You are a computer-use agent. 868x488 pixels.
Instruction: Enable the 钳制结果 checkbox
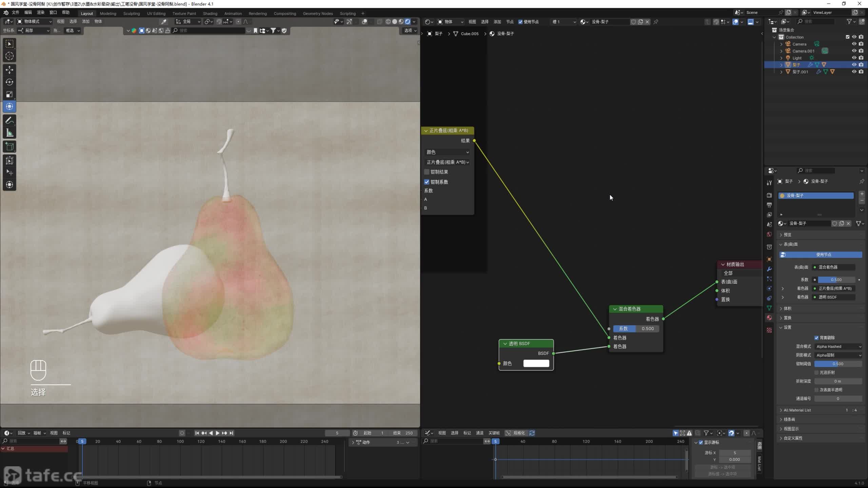pyautogui.click(x=427, y=172)
